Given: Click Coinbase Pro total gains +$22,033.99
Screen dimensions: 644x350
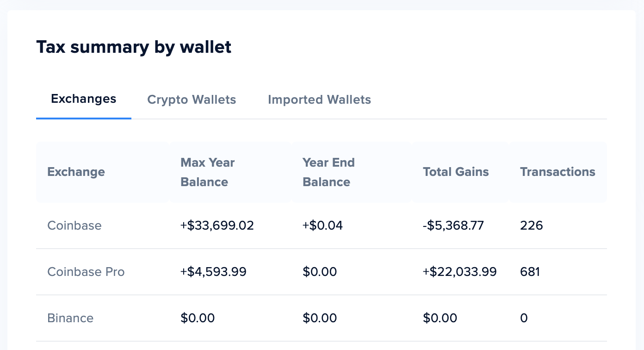Looking at the screenshot, I should click(460, 272).
